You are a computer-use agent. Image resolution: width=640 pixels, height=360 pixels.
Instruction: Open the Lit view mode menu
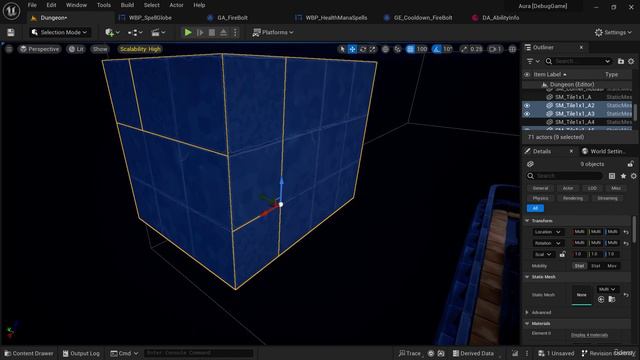click(76, 49)
